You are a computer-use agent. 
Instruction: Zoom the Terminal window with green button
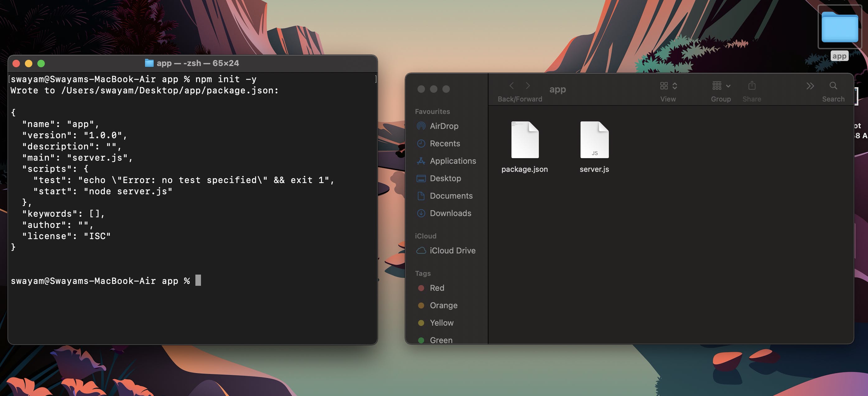point(41,64)
